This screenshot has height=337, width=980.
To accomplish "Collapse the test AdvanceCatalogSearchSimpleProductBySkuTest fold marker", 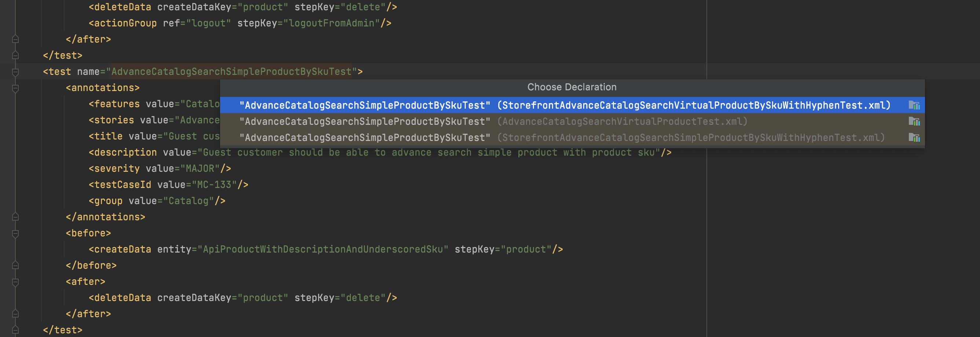I will click(x=15, y=72).
